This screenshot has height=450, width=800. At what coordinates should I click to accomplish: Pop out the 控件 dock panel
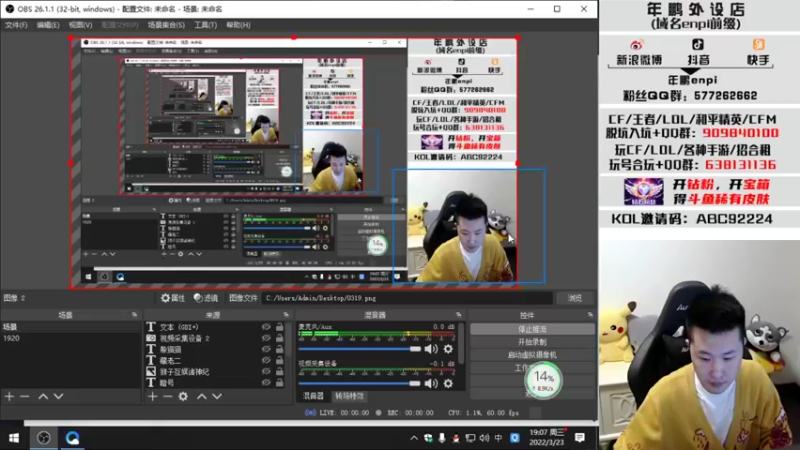590,315
